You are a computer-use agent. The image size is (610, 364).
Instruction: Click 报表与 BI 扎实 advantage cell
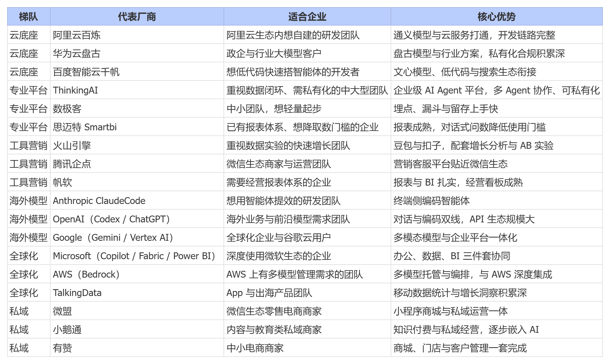497,182
